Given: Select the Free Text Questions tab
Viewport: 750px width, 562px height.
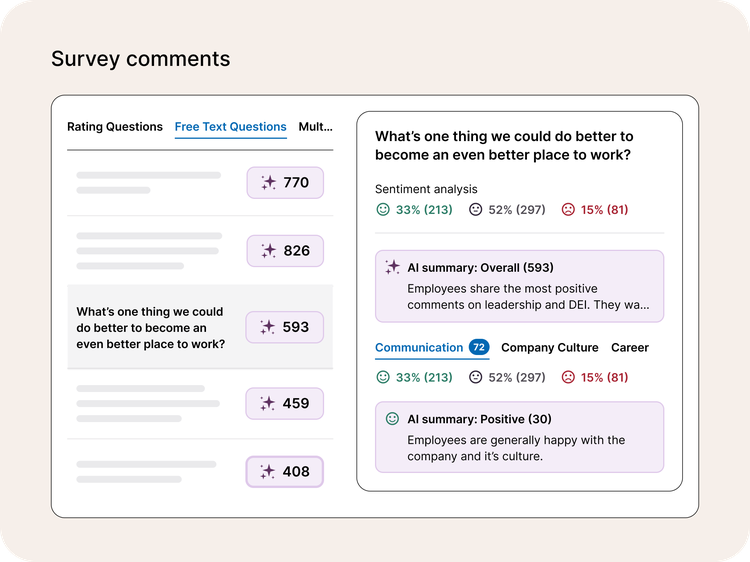Looking at the screenshot, I should [x=230, y=127].
